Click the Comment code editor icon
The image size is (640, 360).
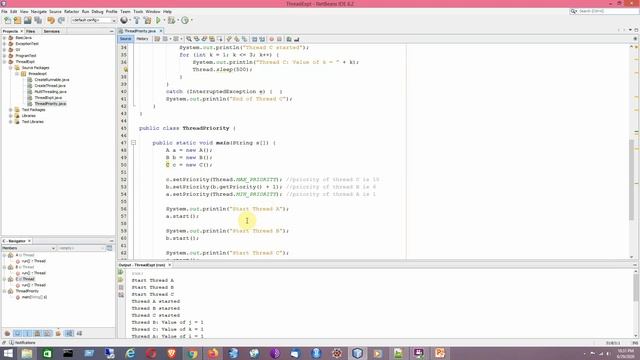(289, 39)
